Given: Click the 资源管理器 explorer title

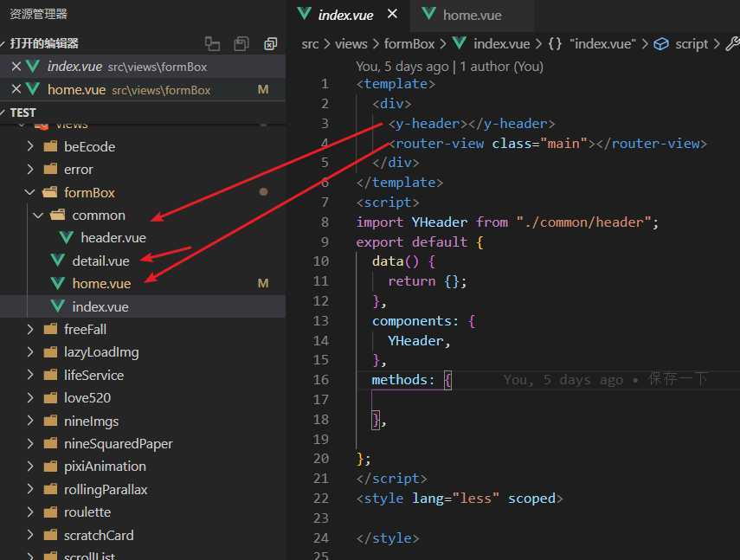Looking at the screenshot, I should (x=39, y=14).
